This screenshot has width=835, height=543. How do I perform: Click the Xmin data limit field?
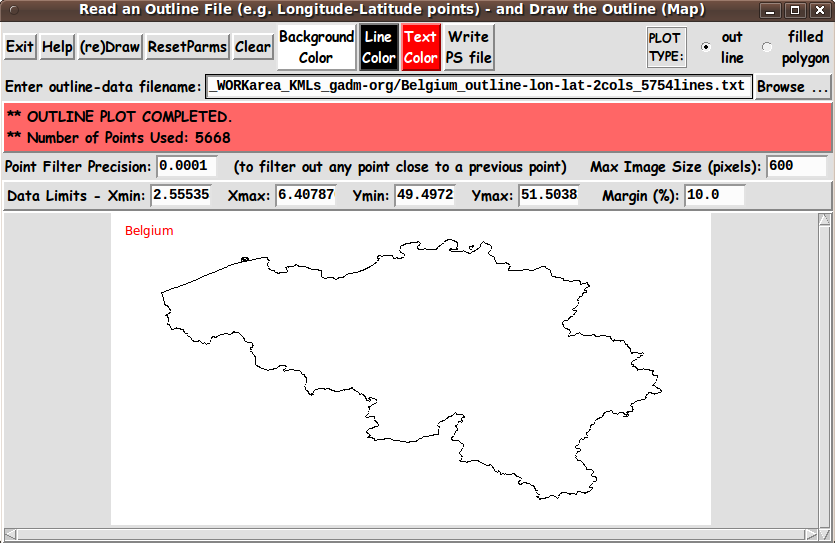(x=181, y=195)
